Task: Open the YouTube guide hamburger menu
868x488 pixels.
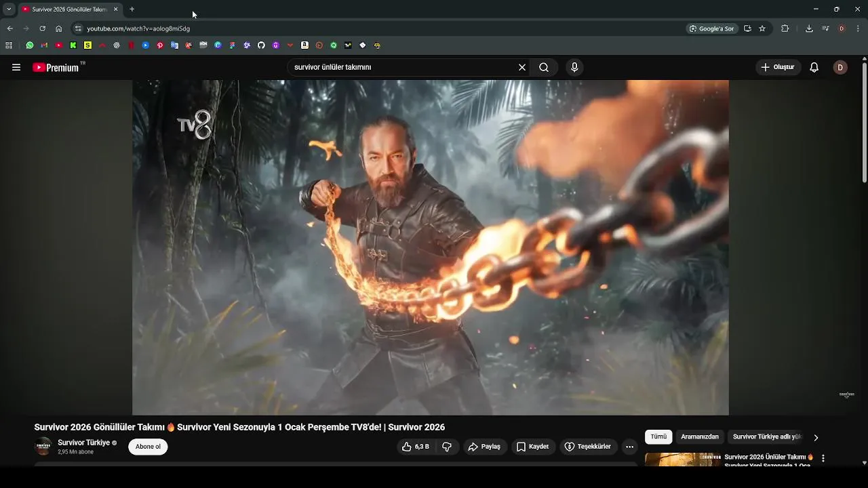Action: (16, 67)
